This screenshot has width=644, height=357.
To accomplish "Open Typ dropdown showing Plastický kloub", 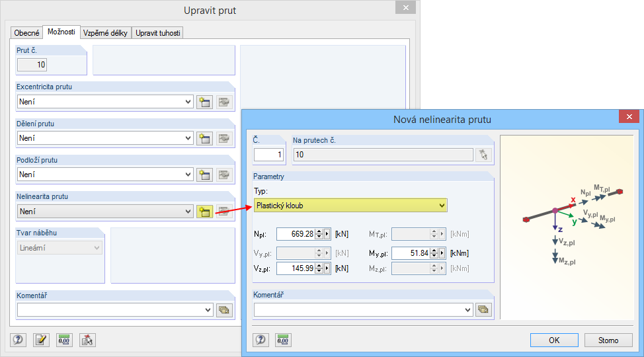I will click(x=442, y=206).
